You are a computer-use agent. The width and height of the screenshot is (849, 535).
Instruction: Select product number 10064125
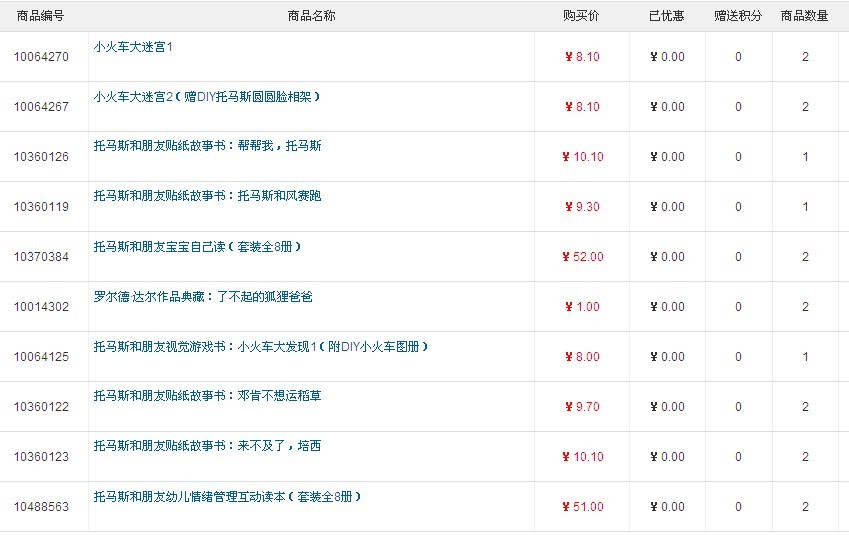tap(41, 357)
